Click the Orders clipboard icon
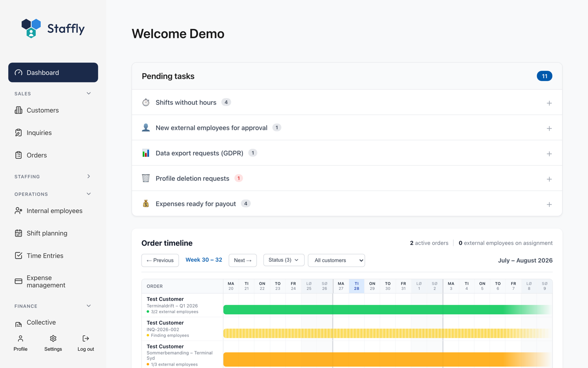 (x=18, y=155)
